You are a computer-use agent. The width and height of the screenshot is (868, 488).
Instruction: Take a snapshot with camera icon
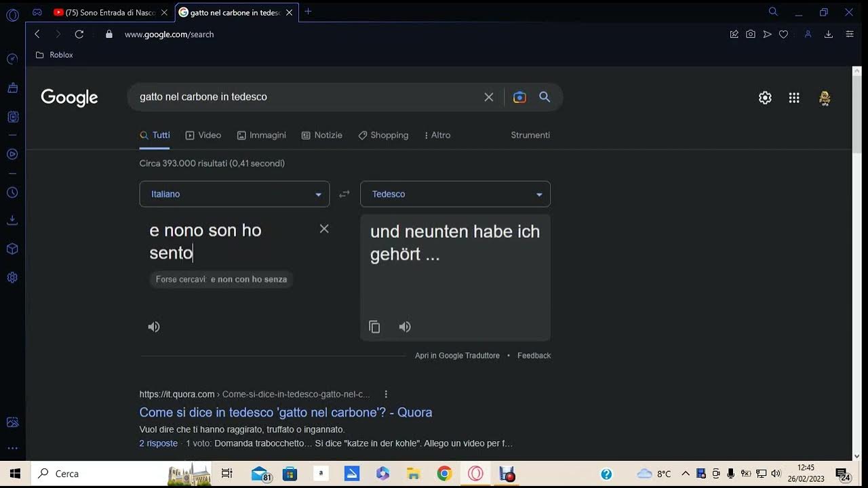tap(751, 34)
